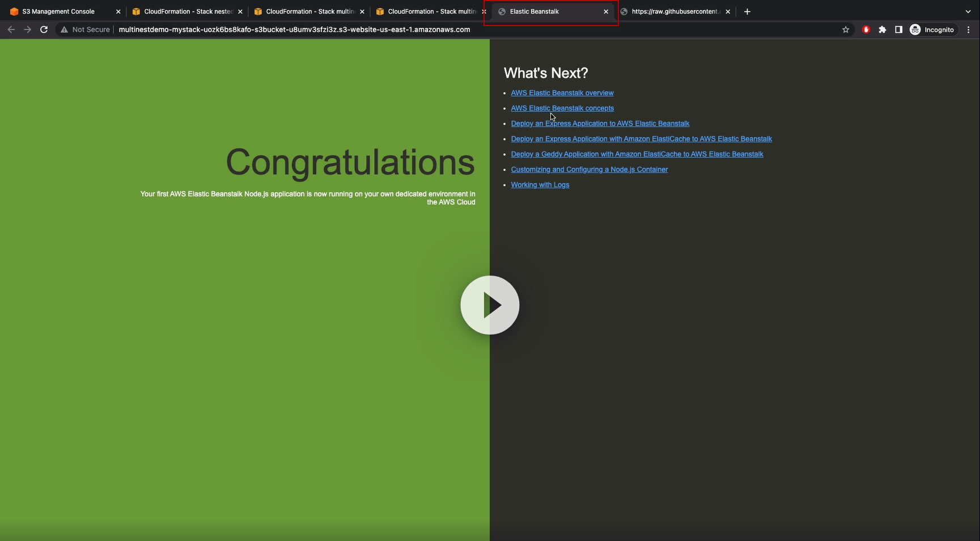Open Deploy an Express Application to AWS Elastic Beanstalk

click(600, 124)
